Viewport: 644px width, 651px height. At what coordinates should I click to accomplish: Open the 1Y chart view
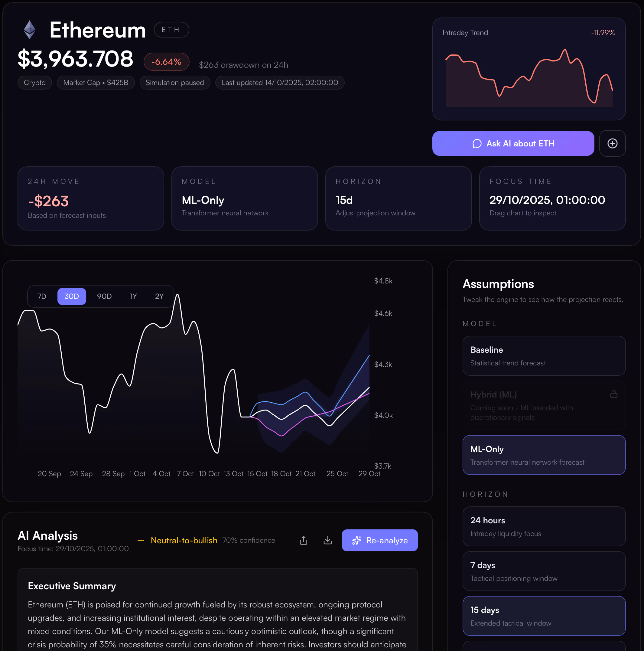133,296
